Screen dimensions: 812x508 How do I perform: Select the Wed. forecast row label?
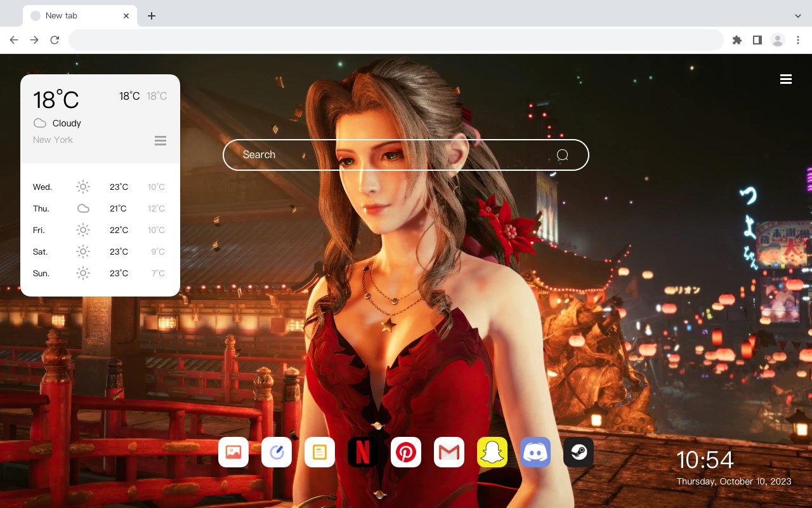(x=43, y=187)
